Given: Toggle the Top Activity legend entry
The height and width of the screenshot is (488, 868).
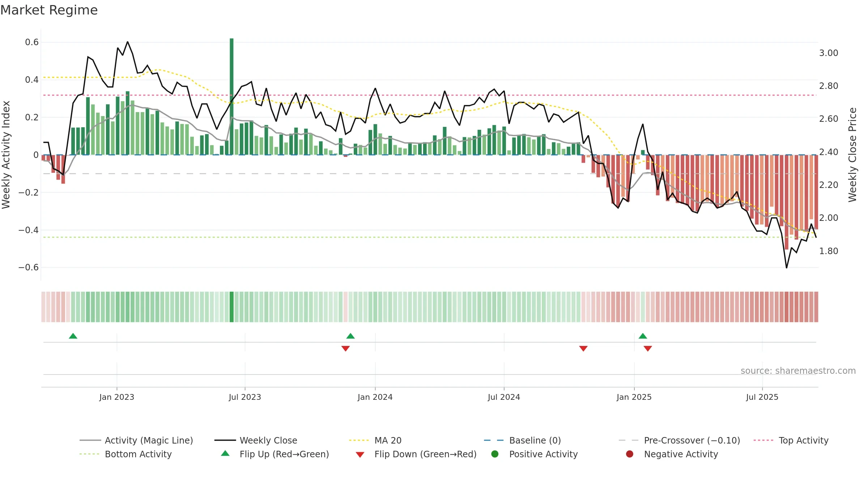Looking at the screenshot, I should (791, 440).
